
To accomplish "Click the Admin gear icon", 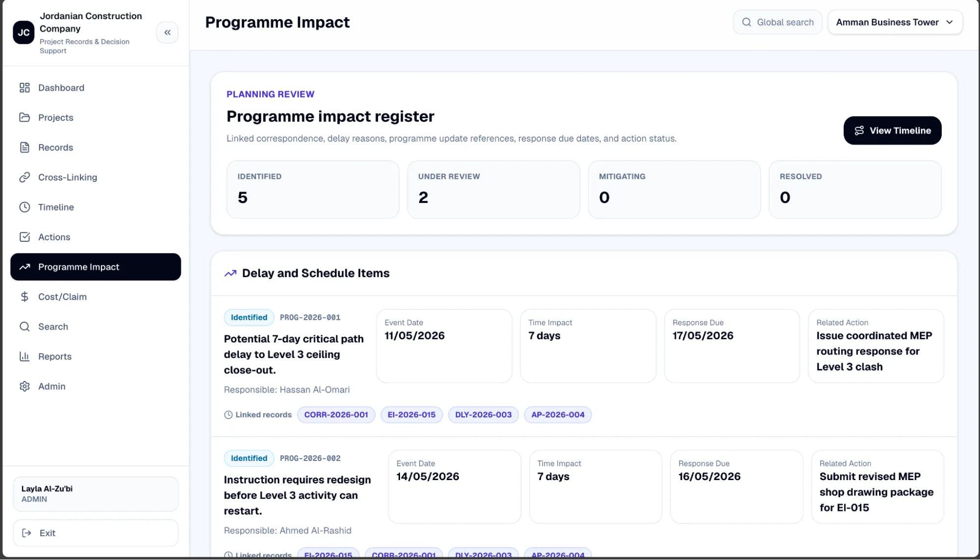I will (25, 387).
